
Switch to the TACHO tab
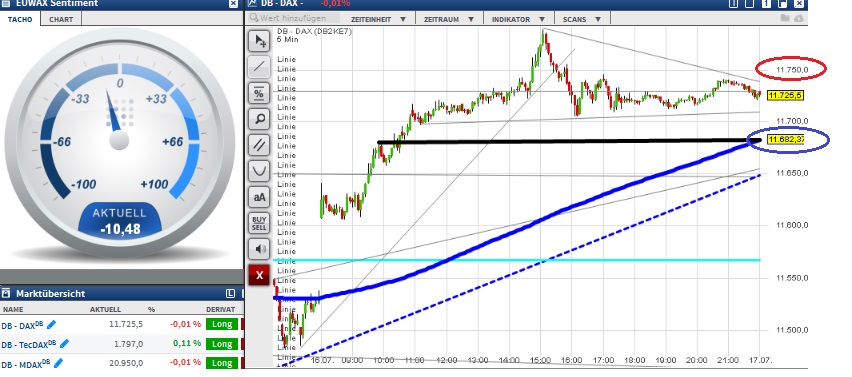pyautogui.click(x=20, y=19)
